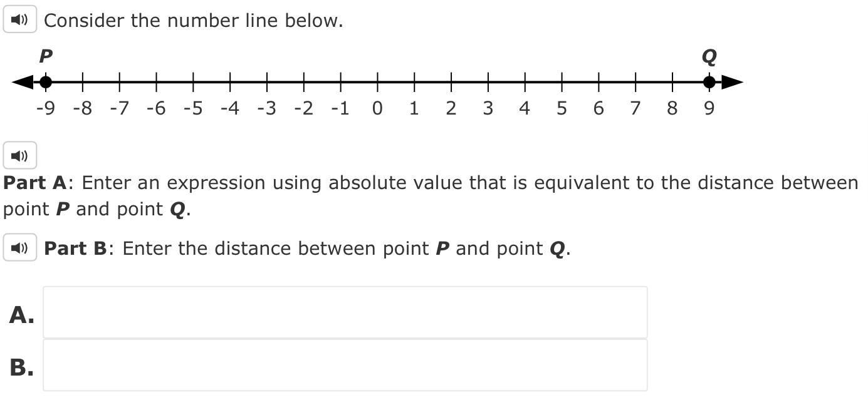Click the italic Q label above the line
Image resolution: width=868 pixels, height=400 pixels.
pyautogui.click(x=709, y=57)
